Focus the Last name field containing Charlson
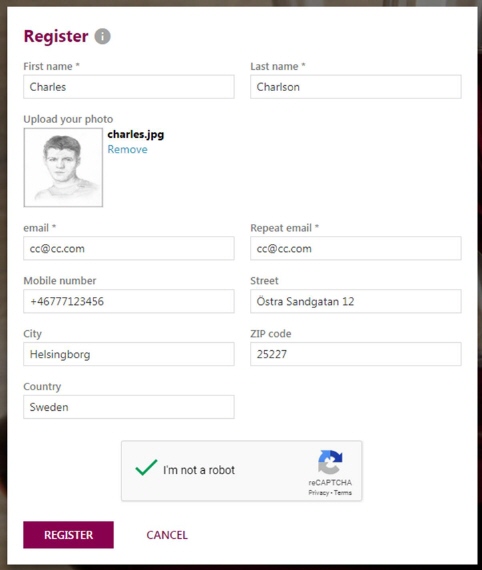 tap(356, 87)
